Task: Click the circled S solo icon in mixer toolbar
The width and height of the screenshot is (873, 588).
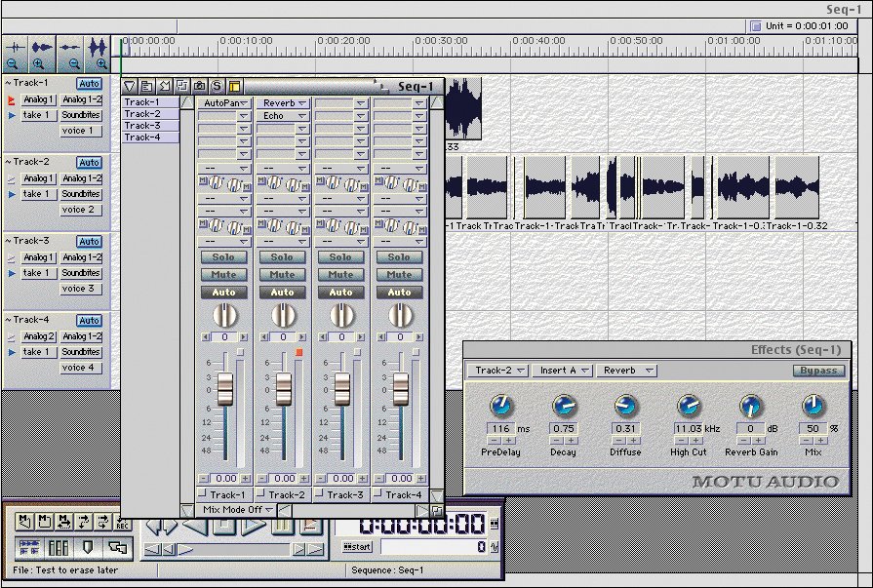Action: (218, 87)
